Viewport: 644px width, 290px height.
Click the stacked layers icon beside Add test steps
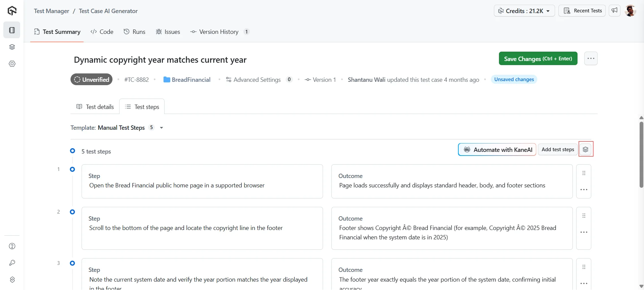point(586,150)
